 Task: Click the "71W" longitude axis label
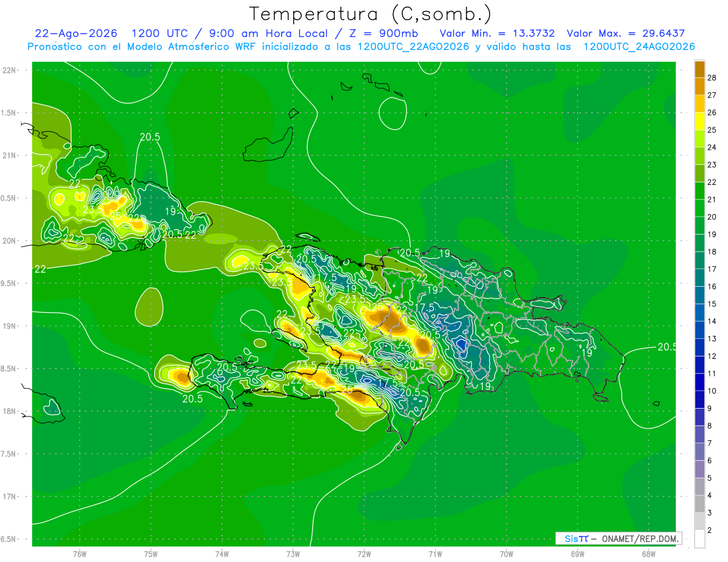435,554
